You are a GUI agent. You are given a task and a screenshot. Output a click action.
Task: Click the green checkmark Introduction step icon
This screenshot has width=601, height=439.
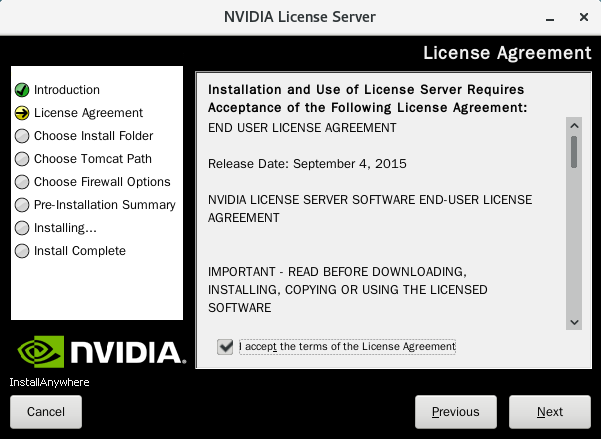(x=22, y=90)
